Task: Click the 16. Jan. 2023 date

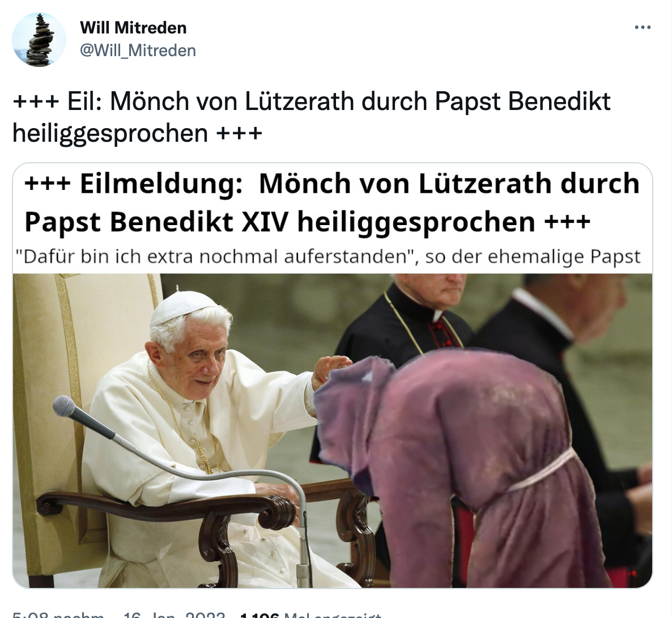Action: coord(174,615)
